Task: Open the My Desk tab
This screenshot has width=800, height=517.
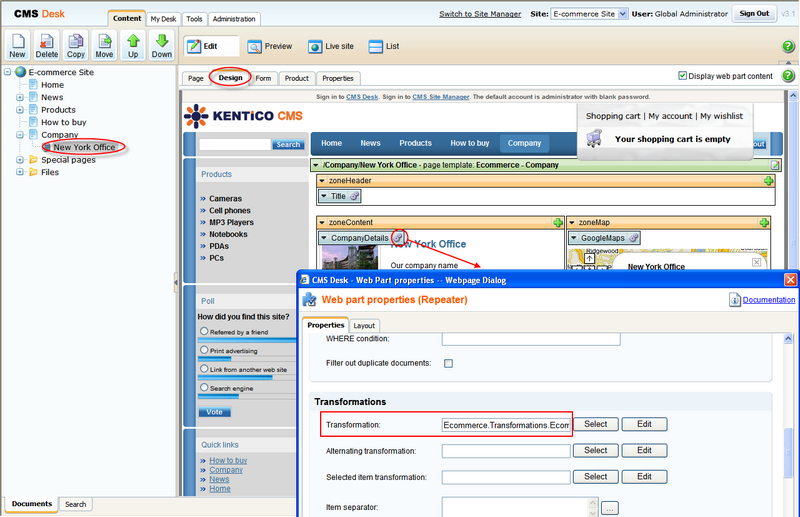Action: [163, 19]
